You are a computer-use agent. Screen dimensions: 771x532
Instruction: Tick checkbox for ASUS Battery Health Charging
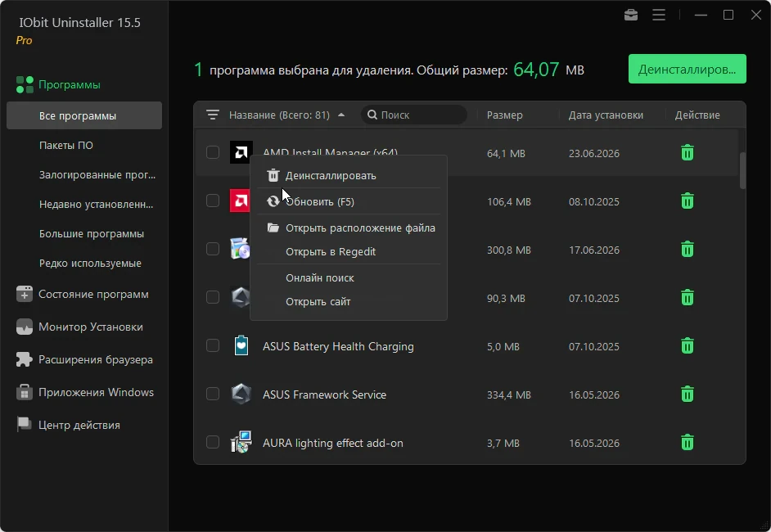(x=213, y=345)
